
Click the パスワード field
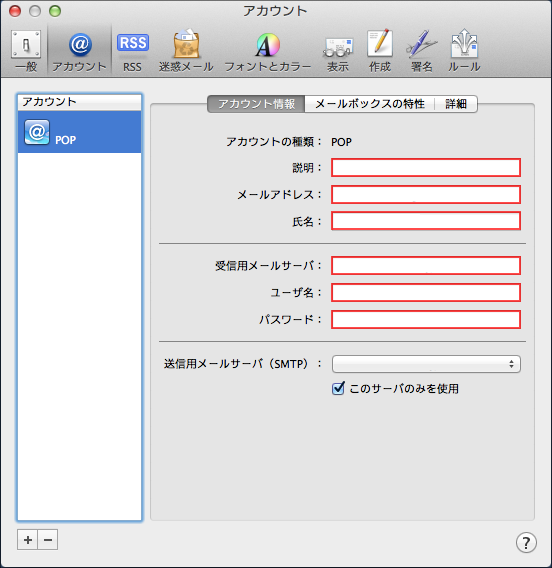click(426, 320)
